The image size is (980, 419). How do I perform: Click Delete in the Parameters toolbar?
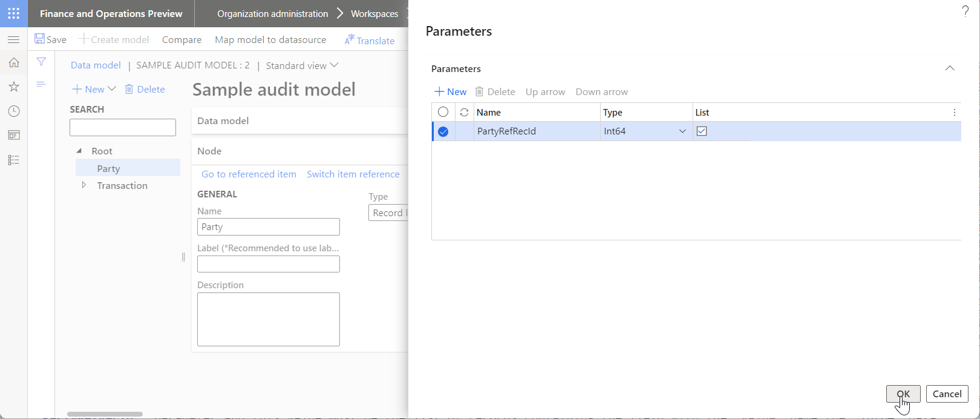pos(495,91)
